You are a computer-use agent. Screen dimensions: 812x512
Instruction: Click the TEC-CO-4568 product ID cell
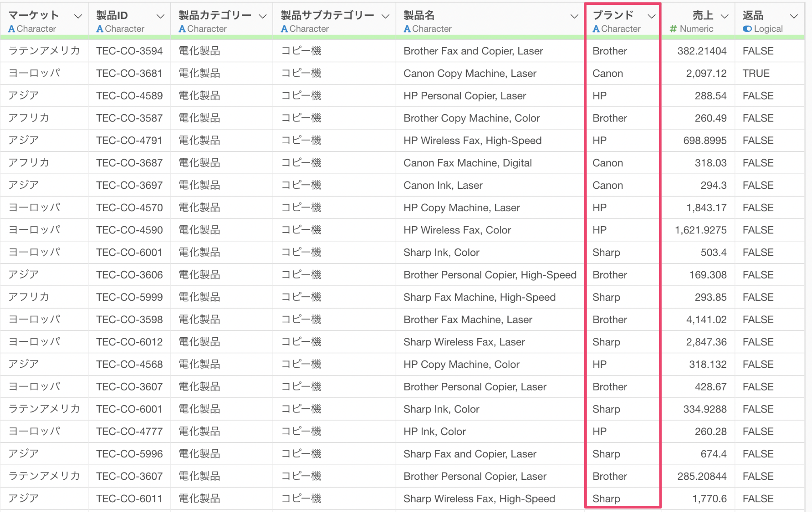point(129,364)
